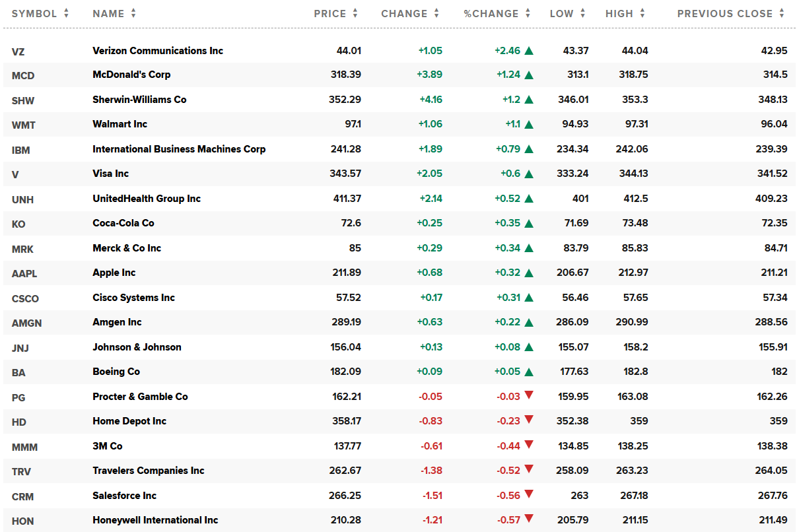Open the MCD ticker symbol
The width and height of the screenshot is (797, 532).
23,75
